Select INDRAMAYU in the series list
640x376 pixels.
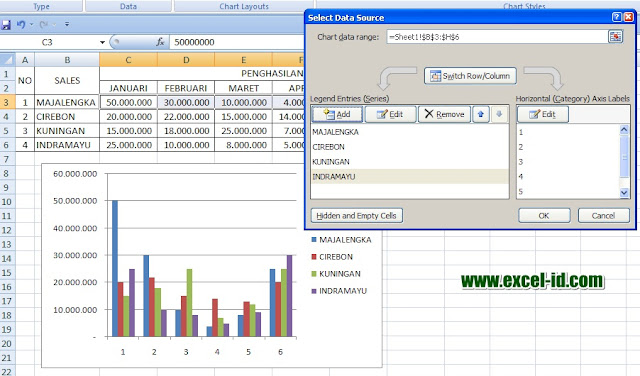[410, 176]
